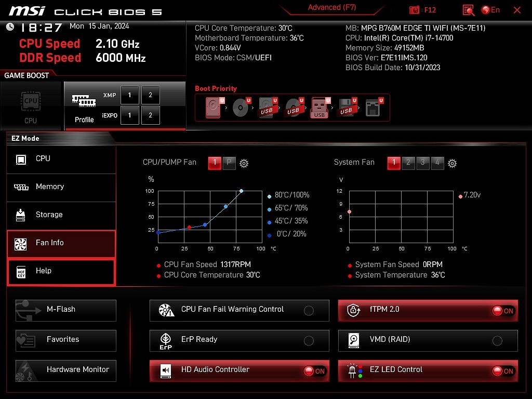Select the PUMP fan P button

229,163
